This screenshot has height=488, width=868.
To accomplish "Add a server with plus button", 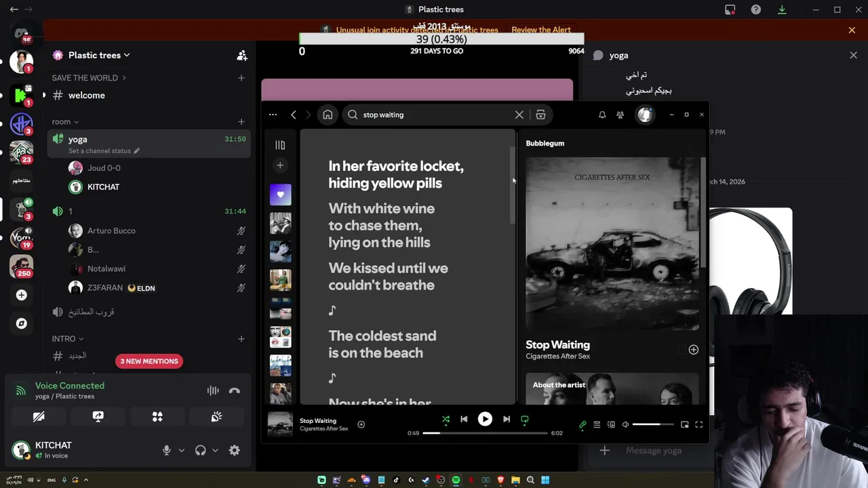I will [22, 295].
